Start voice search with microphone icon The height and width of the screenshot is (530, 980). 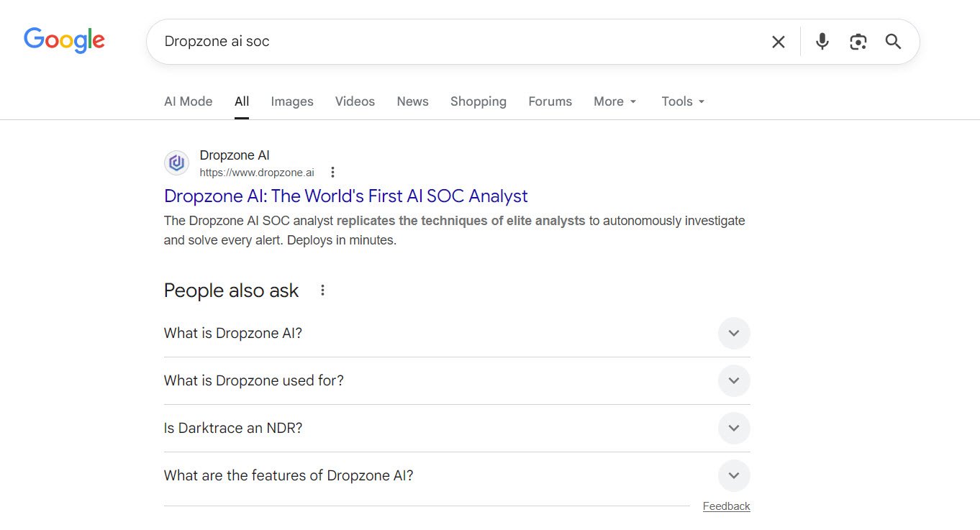click(x=822, y=42)
